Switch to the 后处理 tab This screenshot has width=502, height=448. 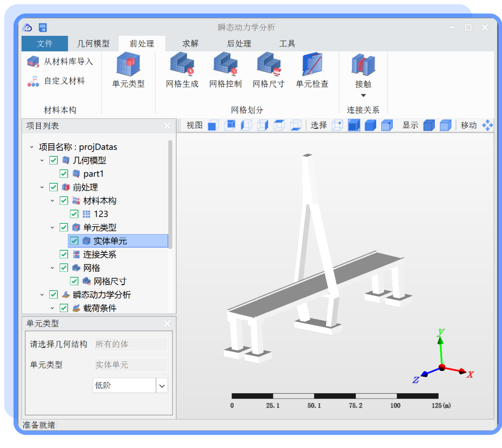tap(239, 43)
